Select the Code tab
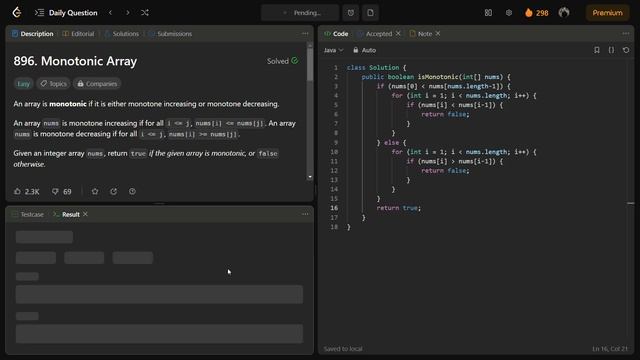 tap(336, 34)
